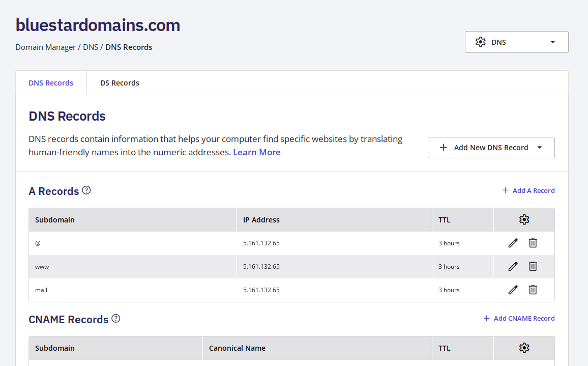The image size is (588, 366).
Task: Delete the mail A record
Action: pyautogui.click(x=533, y=290)
